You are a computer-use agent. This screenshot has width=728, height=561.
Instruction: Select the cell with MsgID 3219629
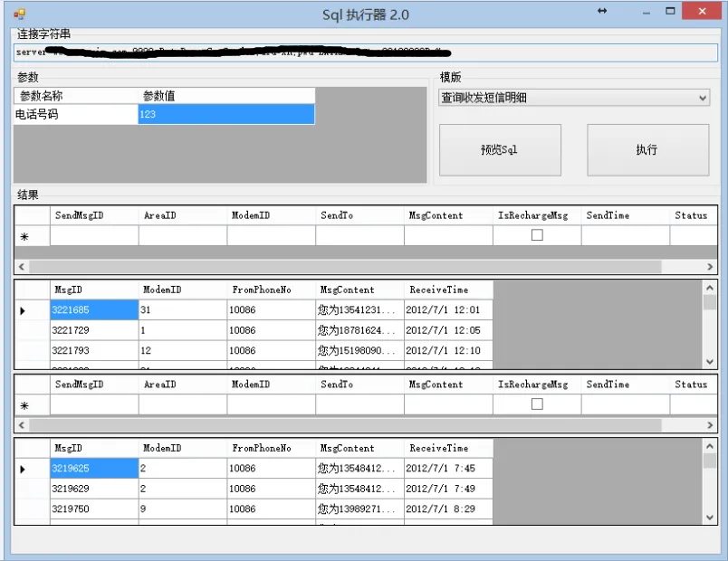[93, 489]
